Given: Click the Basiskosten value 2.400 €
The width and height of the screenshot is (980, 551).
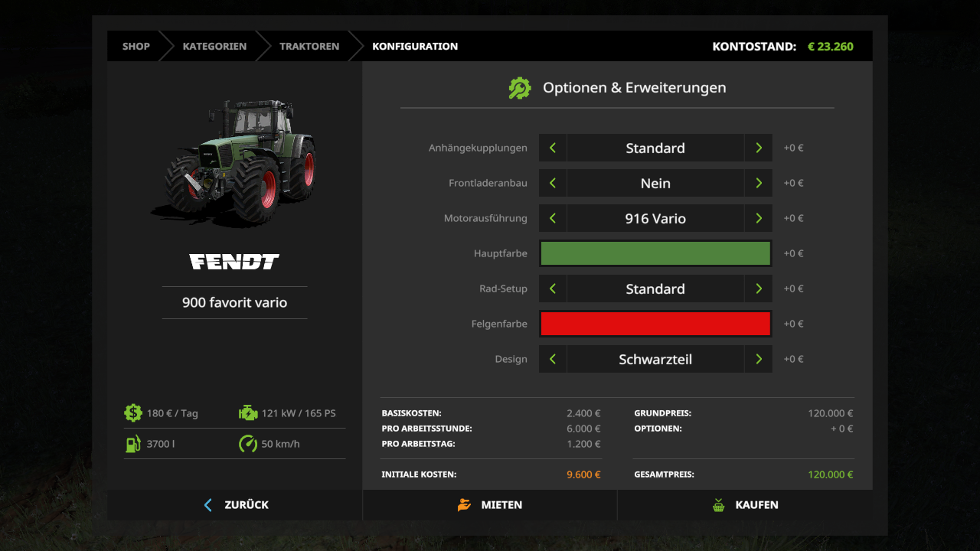Looking at the screenshot, I should point(583,413).
